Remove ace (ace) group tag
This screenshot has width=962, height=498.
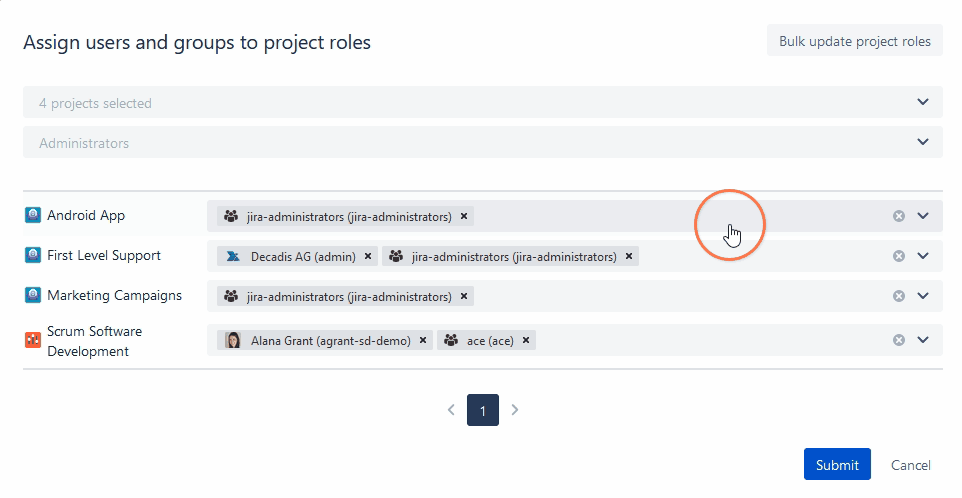526,340
